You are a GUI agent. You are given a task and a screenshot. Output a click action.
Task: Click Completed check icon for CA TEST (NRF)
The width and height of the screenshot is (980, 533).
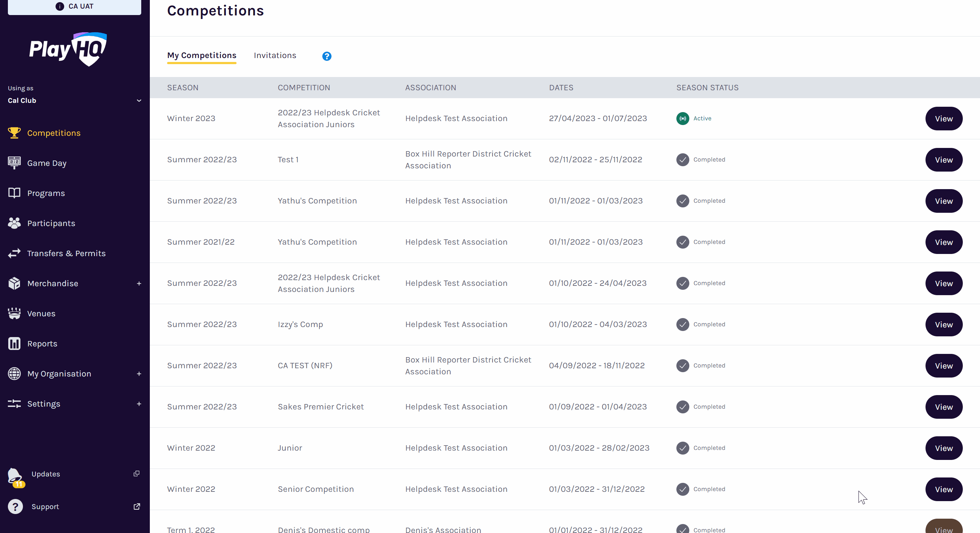click(683, 365)
